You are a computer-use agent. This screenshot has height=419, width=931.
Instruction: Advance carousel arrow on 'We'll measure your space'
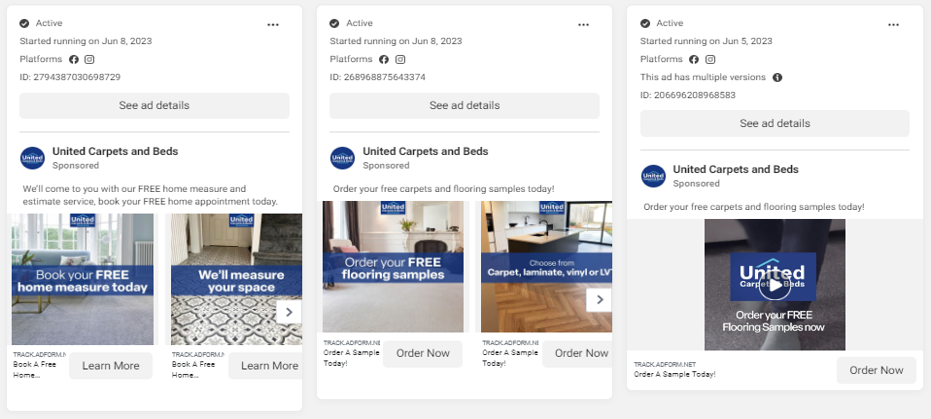(289, 312)
